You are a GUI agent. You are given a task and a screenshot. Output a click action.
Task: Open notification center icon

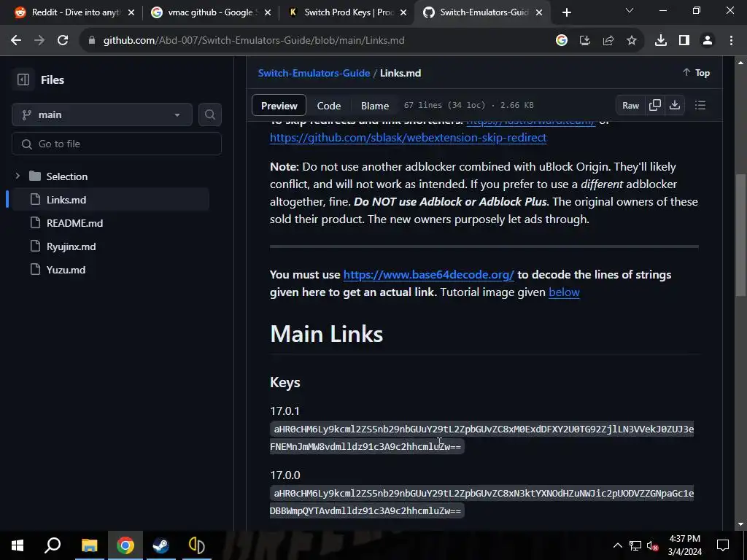pos(723,545)
